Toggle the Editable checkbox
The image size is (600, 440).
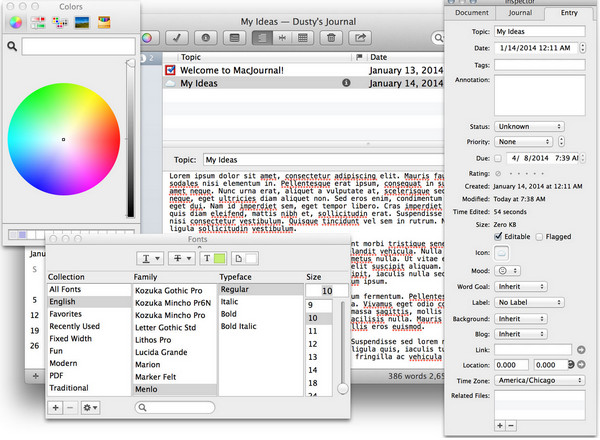point(498,236)
